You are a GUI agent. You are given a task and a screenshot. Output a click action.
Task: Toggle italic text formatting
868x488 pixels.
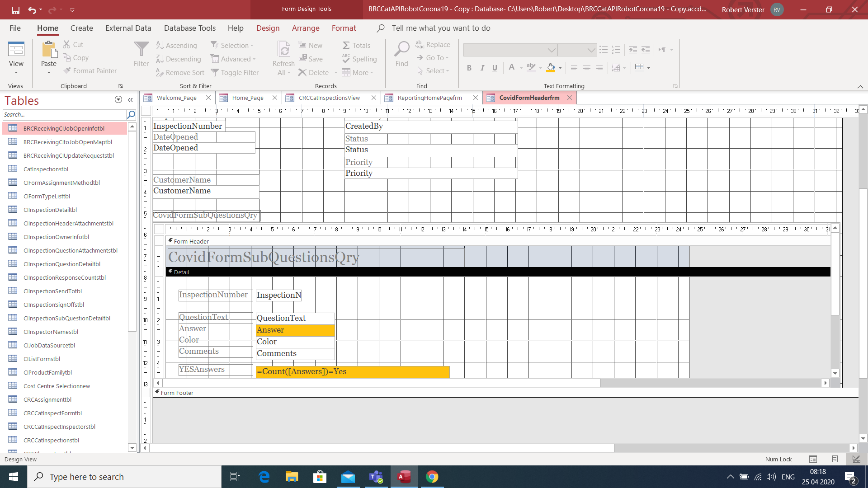click(x=482, y=68)
